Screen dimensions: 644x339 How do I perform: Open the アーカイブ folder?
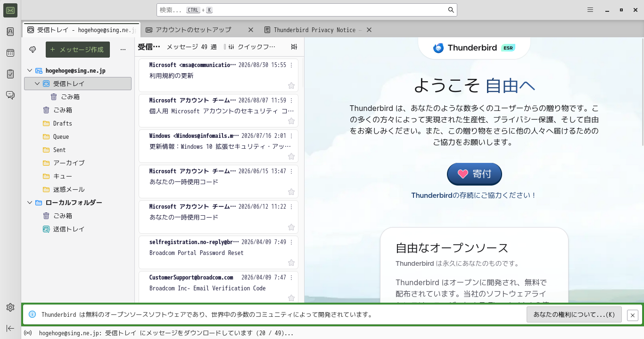[x=78, y=163]
